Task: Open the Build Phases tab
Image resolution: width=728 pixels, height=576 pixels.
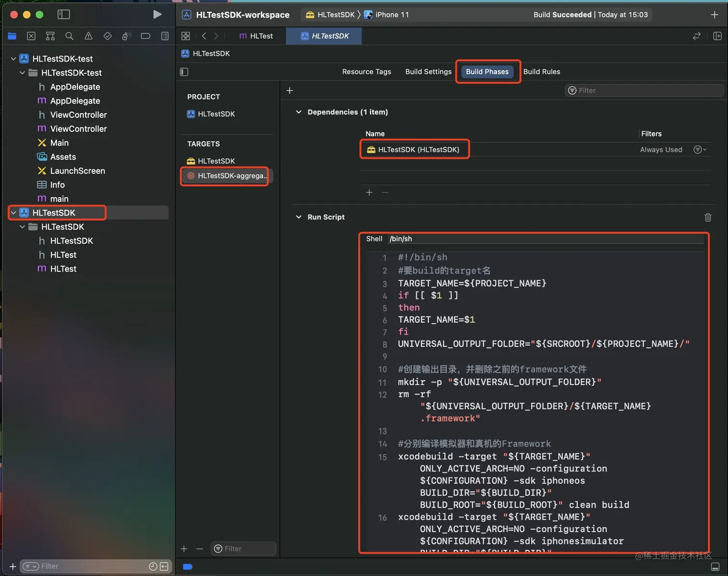Action: tap(487, 72)
